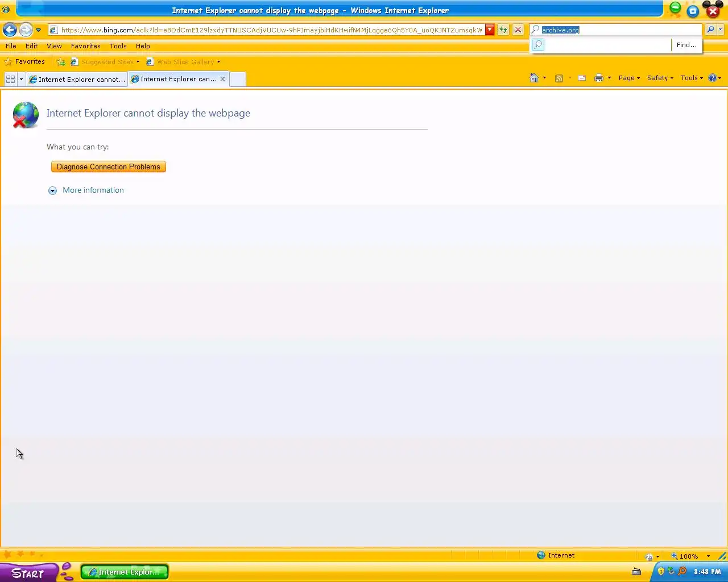
Task: Open the address bar history dropdown
Action: [x=490, y=30]
